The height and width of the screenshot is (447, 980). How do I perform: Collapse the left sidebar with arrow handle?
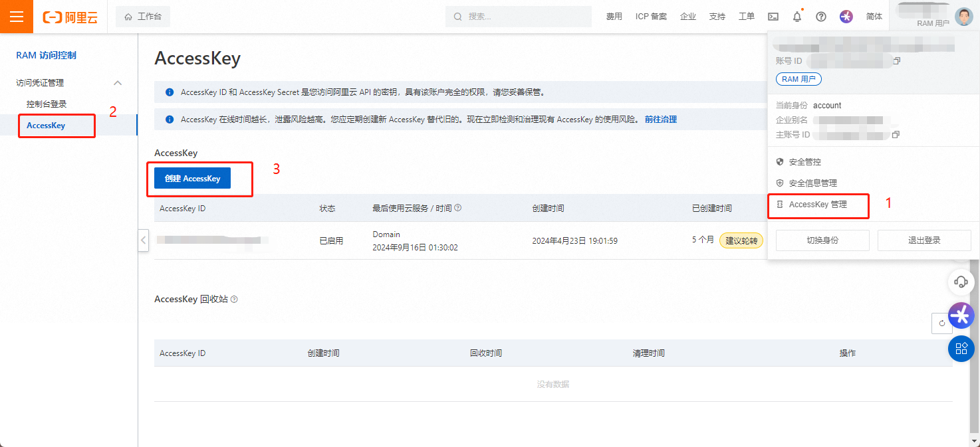coord(144,240)
